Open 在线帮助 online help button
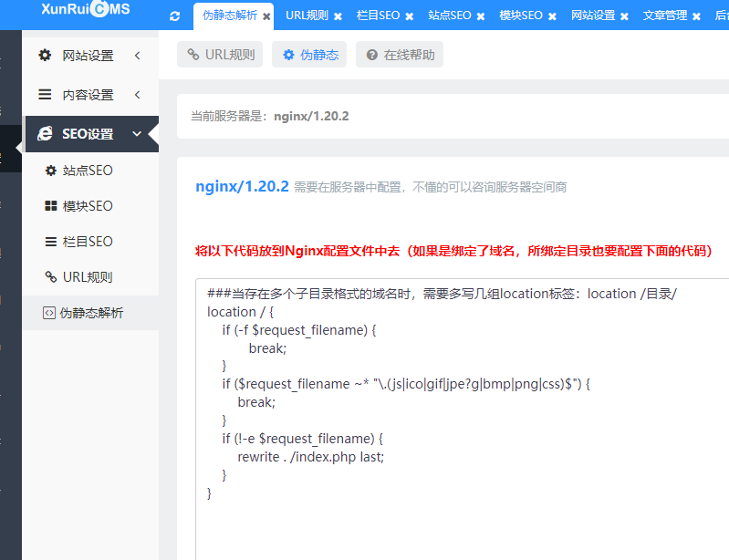 coord(400,55)
